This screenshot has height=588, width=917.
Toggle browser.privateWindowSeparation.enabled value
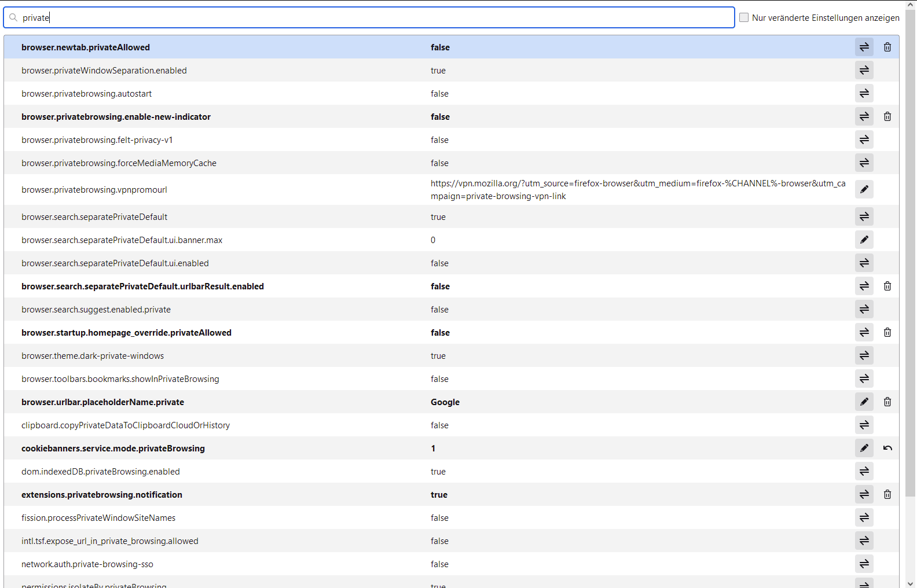(x=864, y=70)
